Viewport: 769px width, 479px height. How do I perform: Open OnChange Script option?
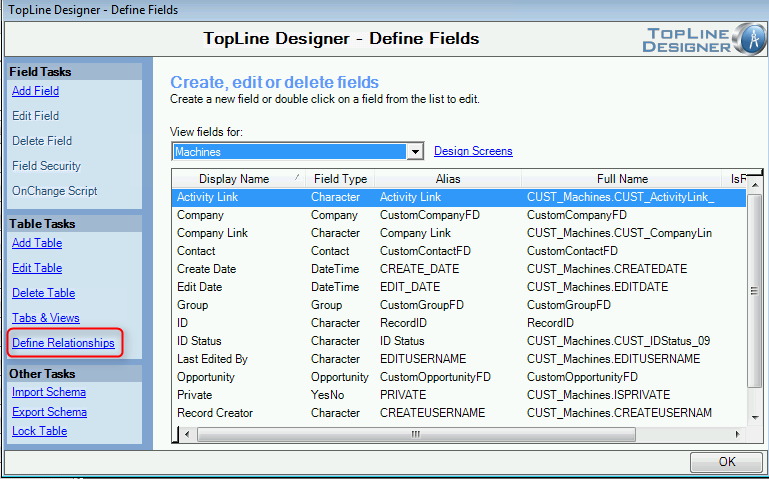tap(55, 191)
